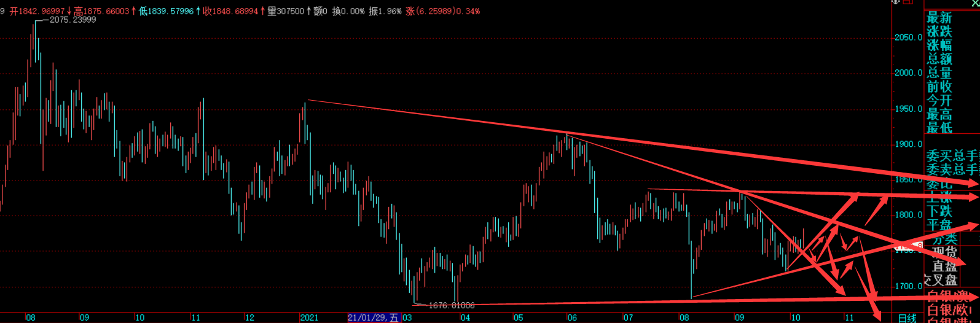Click the 2000.0 price level on axis

[x=908, y=73]
